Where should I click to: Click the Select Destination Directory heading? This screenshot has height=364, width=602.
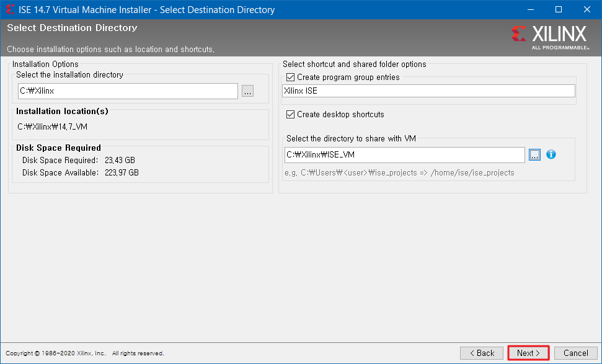[72, 28]
